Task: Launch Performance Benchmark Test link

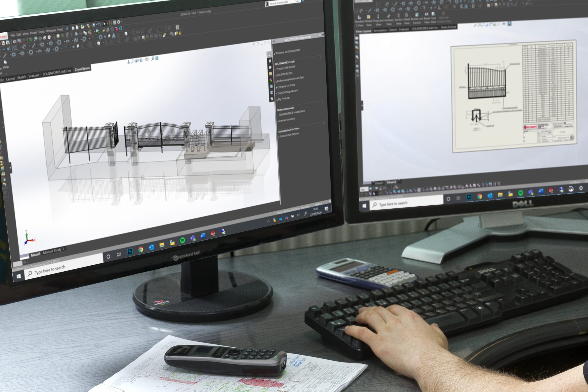Action: [290, 79]
